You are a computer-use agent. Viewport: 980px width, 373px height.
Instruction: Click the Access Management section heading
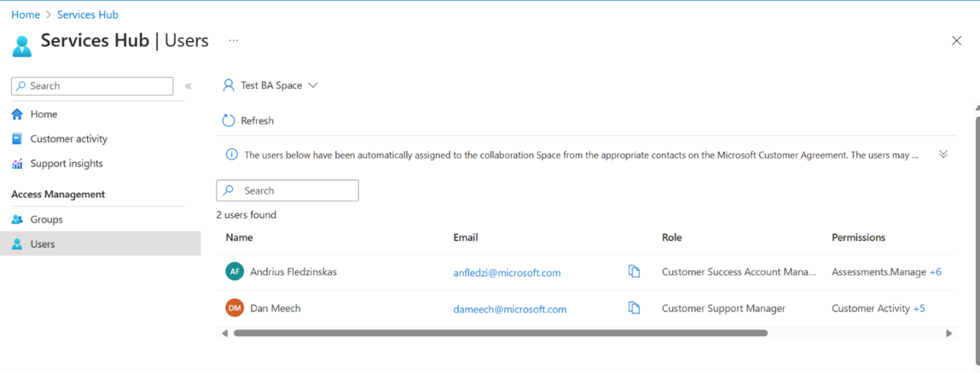point(58,194)
